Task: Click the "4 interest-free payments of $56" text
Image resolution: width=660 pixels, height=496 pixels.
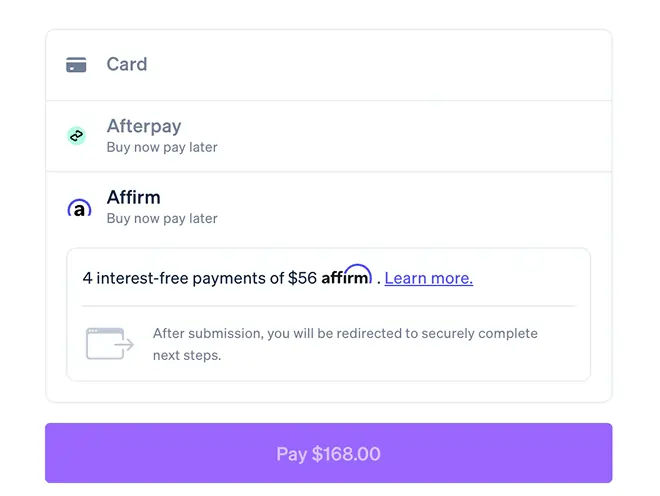Action: [199, 278]
